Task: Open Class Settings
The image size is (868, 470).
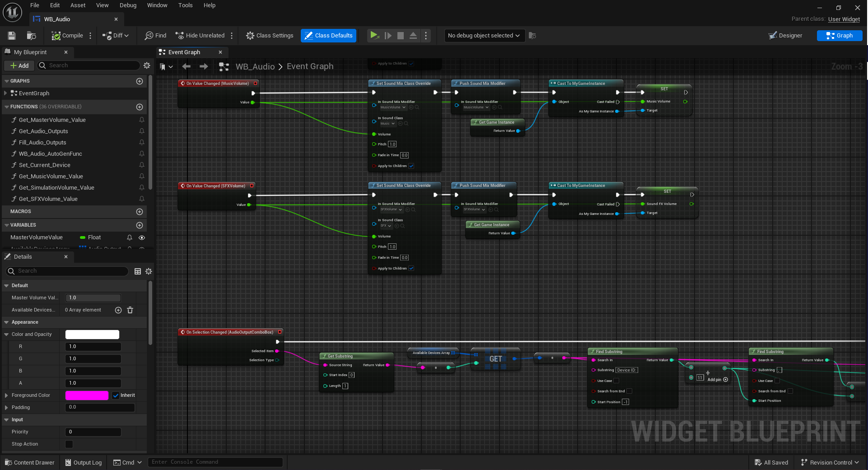Action: tap(269, 35)
